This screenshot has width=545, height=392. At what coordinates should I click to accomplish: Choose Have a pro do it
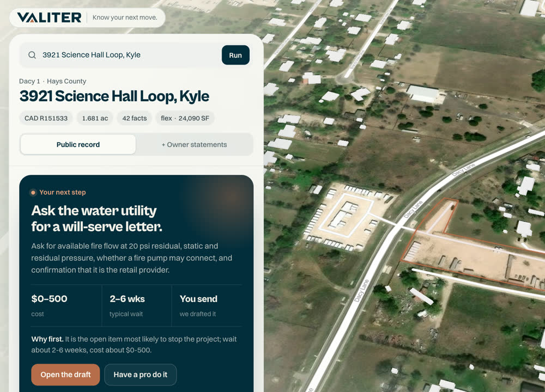[141, 375]
